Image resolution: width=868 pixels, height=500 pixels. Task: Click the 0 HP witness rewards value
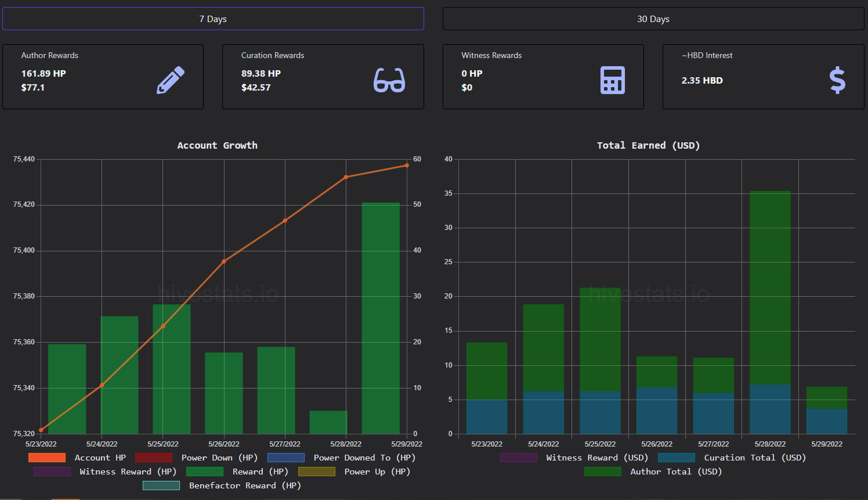coord(472,74)
